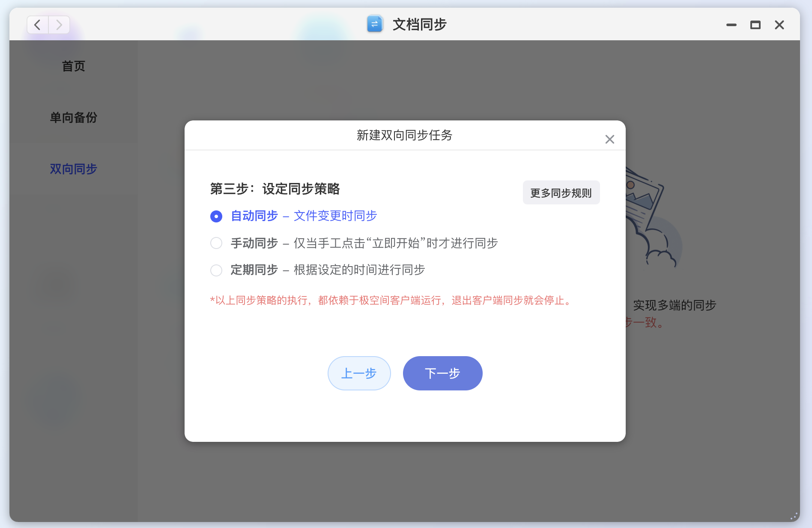Click the 文档同步 app icon in title bar
Screen dimensions: 812x528
(x=375, y=24)
